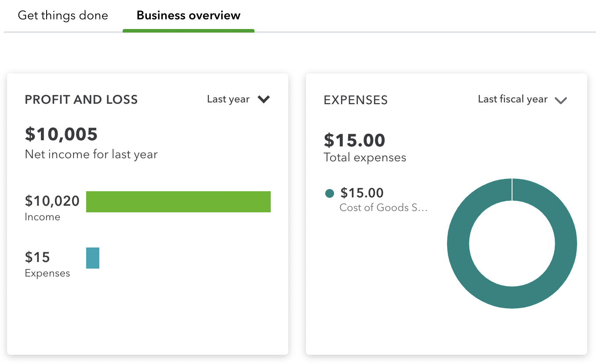This screenshot has width=596, height=364.
Task: Click the Net income for last year text
Action: tap(91, 154)
